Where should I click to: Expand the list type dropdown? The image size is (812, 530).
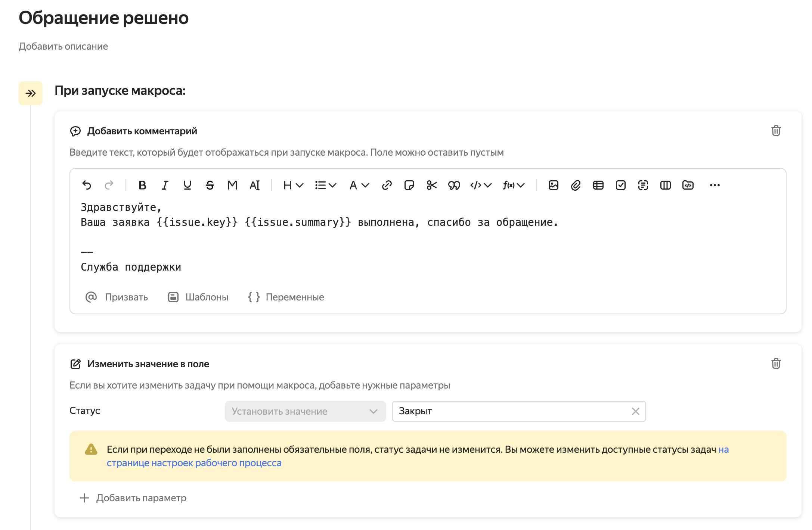point(326,185)
